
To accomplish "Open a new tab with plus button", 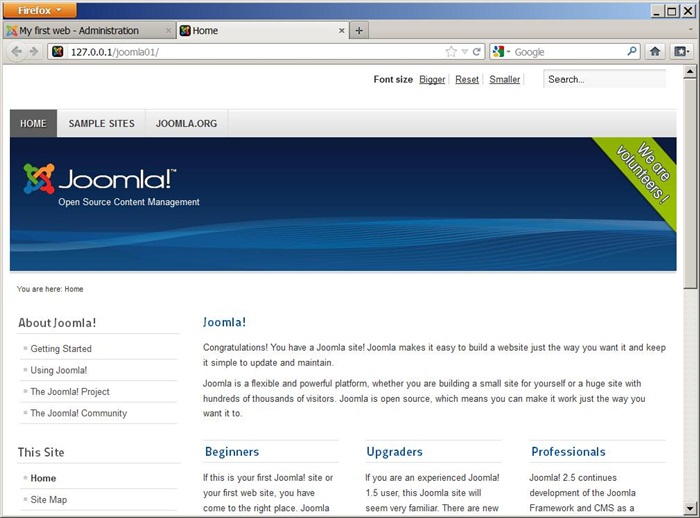I will pyautogui.click(x=359, y=31).
